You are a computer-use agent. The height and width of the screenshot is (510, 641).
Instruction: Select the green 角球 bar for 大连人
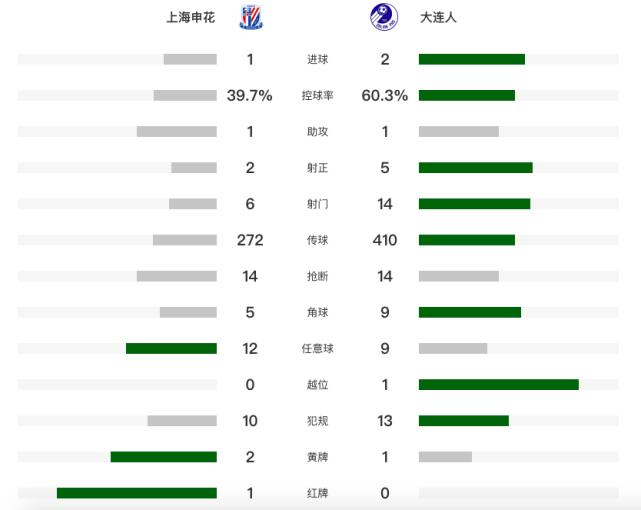point(470,312)
